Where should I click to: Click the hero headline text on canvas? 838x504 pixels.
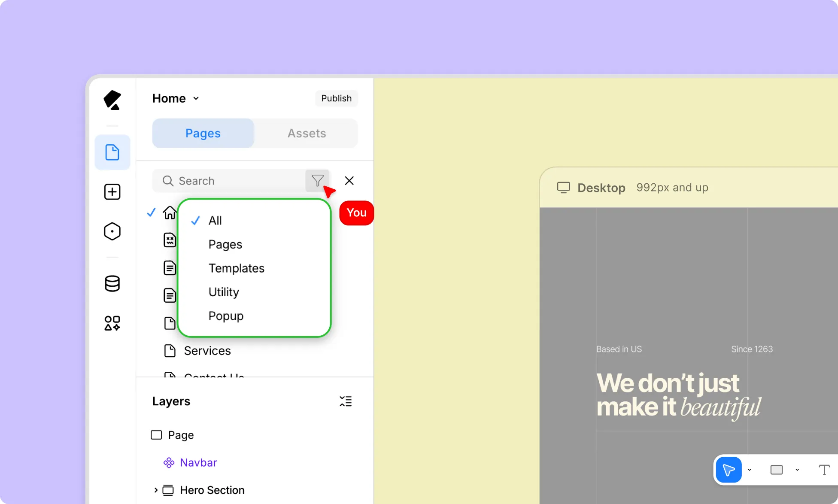678,395
